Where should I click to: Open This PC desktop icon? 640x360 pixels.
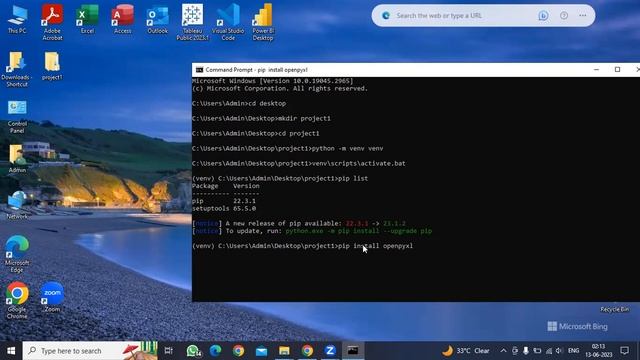pyautogui.click(x=17, y=19)
